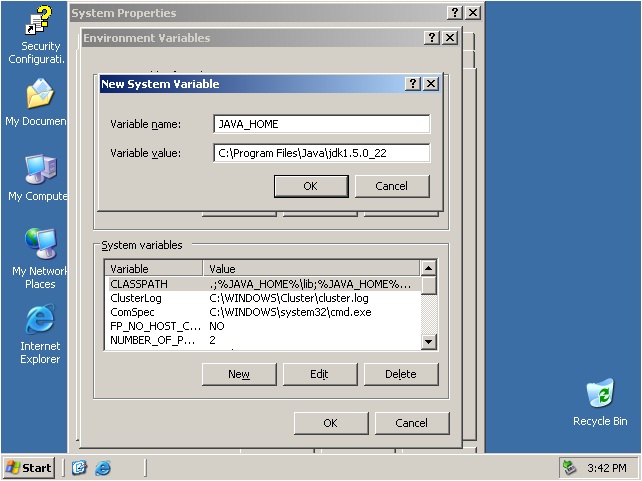
Task: Launch Internet Explorer from the desktop
Action: point(40,322)
